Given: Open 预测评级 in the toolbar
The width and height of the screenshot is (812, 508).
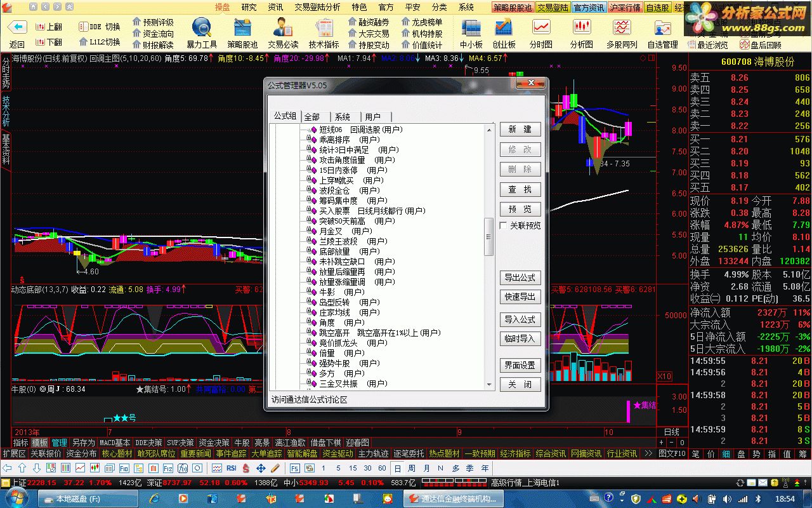Looking at the screenshot, I should (x=153, y=22).
